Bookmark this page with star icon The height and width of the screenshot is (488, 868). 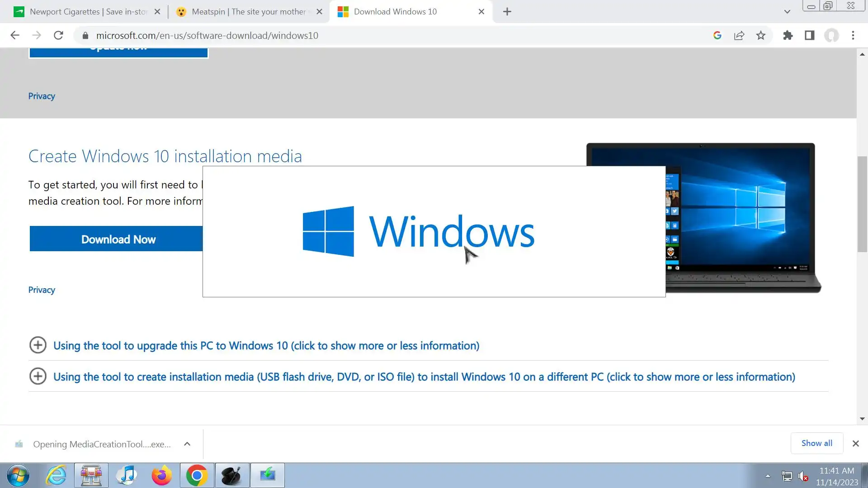tap(761, 35)
